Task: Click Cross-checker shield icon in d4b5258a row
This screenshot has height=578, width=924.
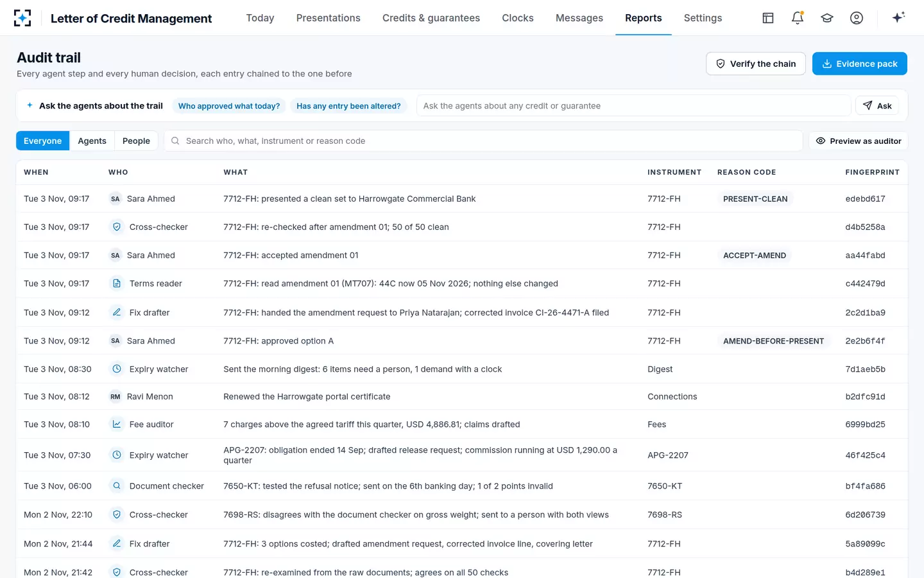Action: [117, 227]
